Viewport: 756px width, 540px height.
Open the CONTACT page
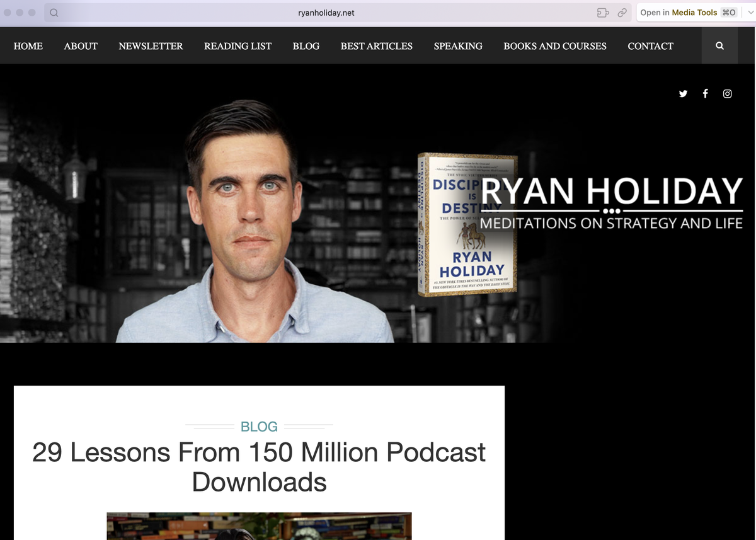(x=651, y=46)
